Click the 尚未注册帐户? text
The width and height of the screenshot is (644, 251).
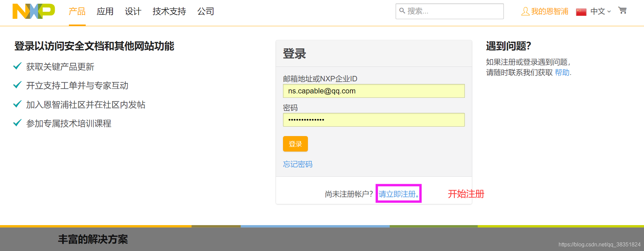(349, 194)
